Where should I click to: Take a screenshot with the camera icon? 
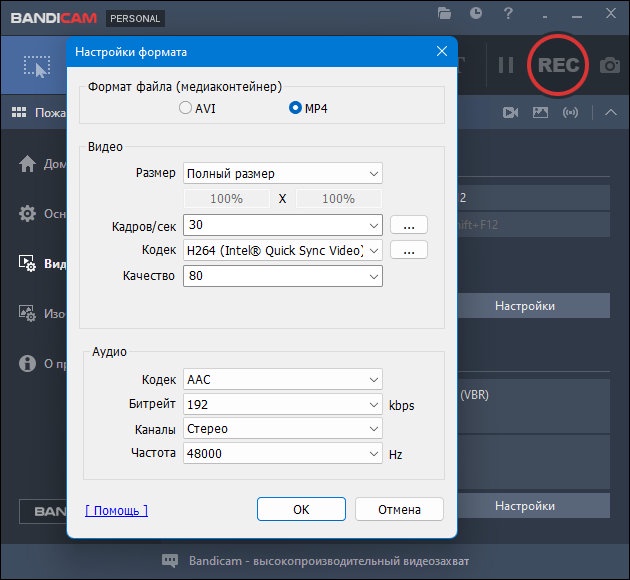point(610,65)
